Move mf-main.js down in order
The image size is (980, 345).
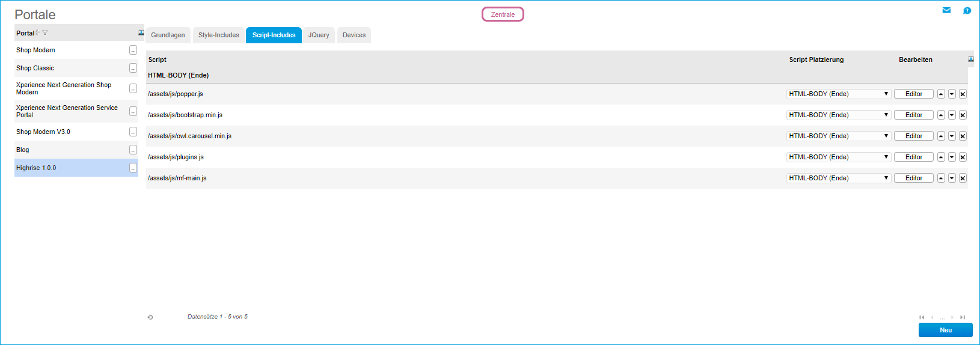click(952, 178)
